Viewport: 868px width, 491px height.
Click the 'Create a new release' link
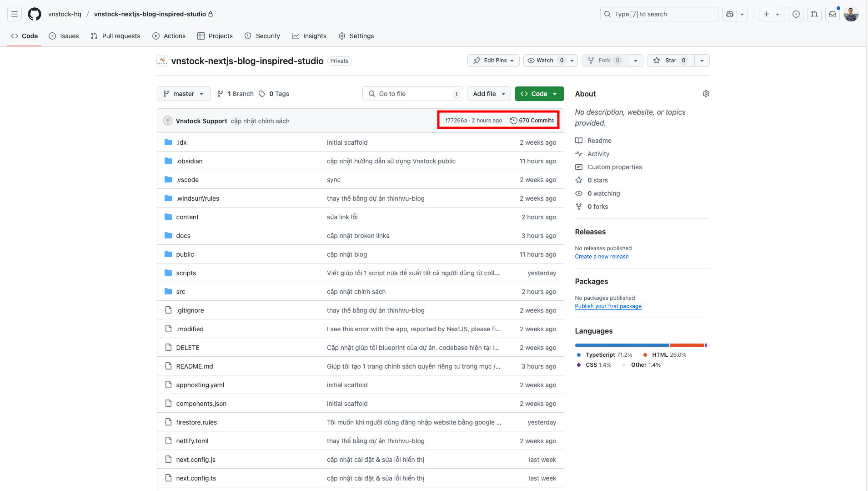(x=602, y=257)
